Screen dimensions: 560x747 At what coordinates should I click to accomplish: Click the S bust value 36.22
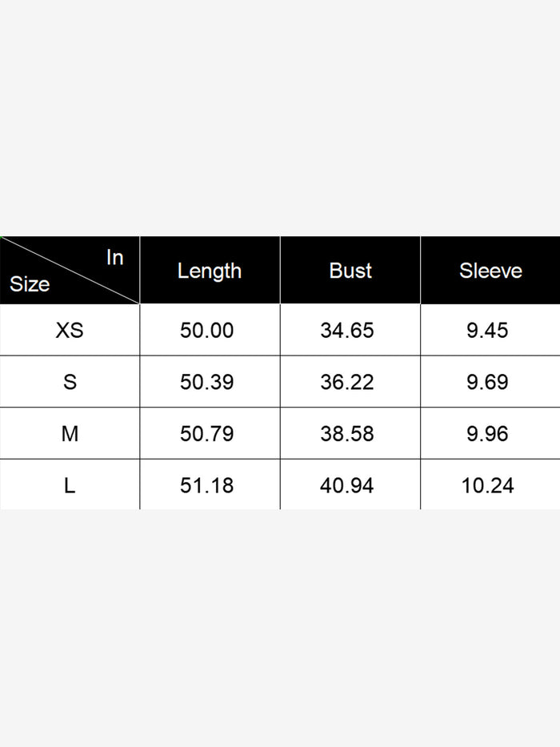click(x=347, y=382)
